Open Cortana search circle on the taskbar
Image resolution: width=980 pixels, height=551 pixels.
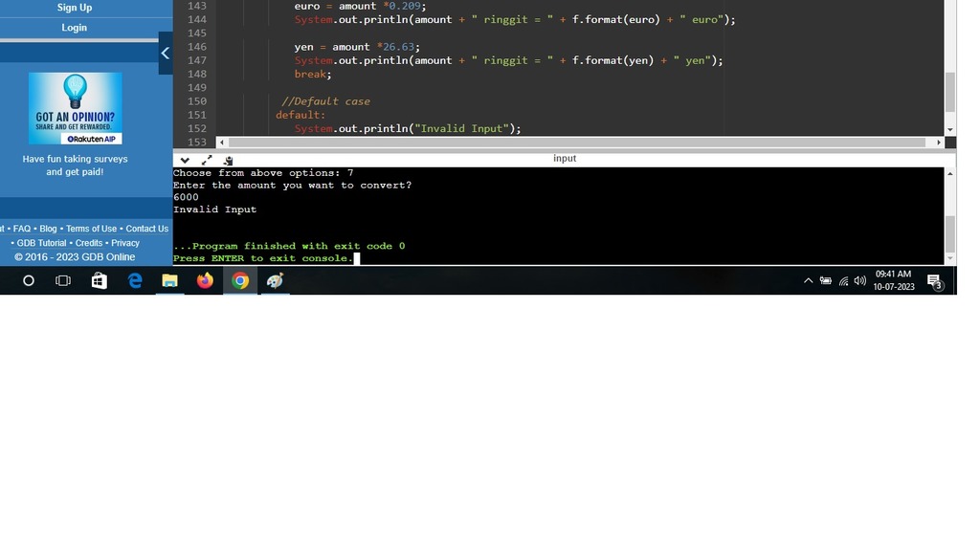click(28, 281)
